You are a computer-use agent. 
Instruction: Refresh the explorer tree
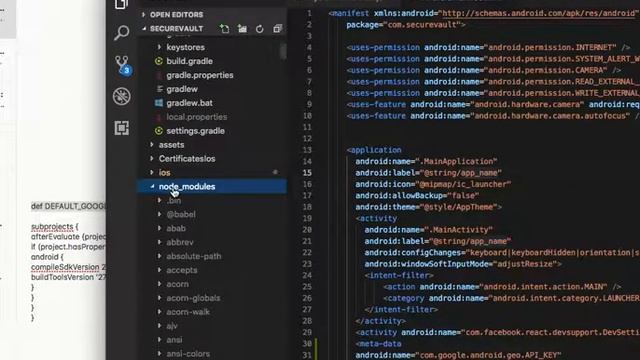click(260, 29)
